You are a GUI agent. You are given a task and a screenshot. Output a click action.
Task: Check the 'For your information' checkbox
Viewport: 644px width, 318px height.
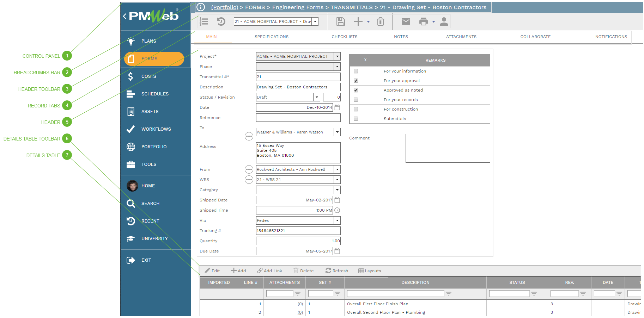[x=356, y=71]
